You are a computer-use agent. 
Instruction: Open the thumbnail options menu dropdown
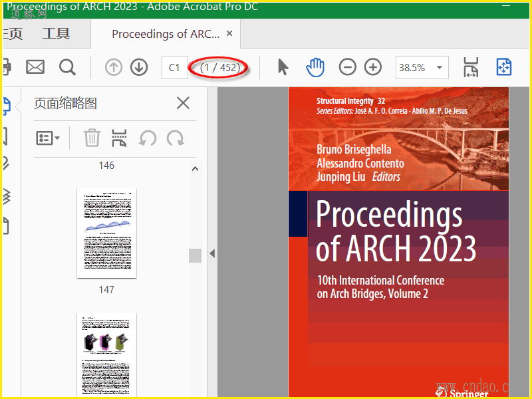[x=48, y=138]
